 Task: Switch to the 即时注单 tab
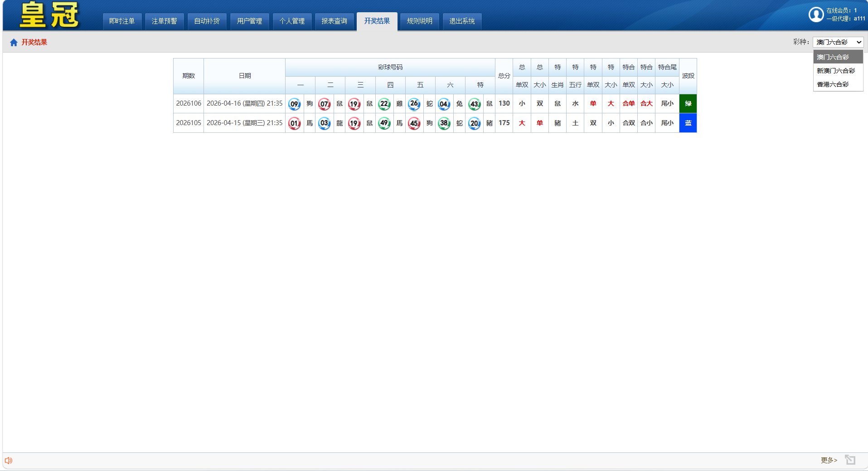tap(122, 21)
